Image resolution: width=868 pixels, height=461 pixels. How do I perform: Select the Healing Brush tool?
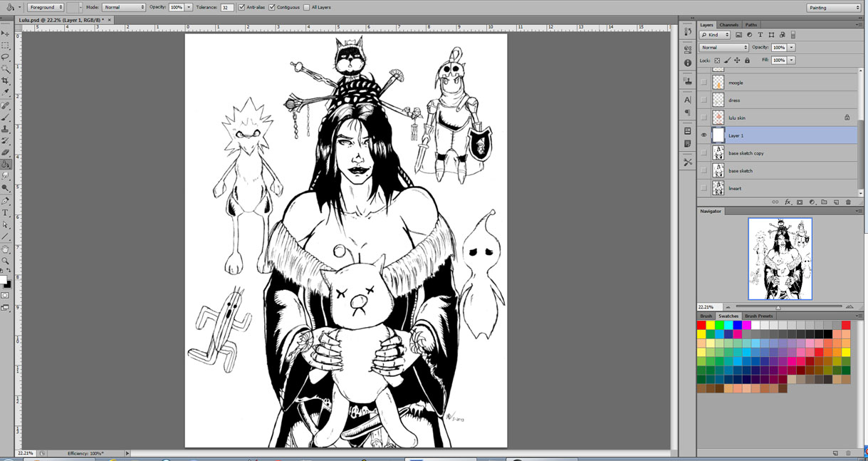(6, 105)
